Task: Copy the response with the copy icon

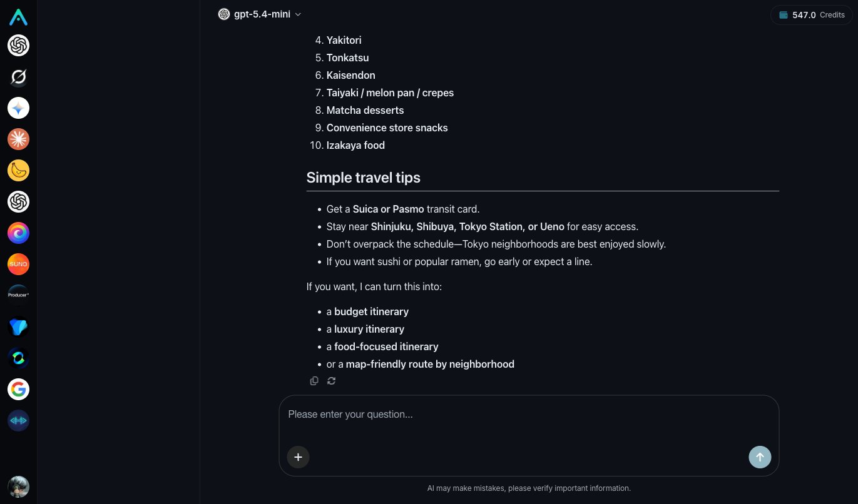Action: [x=314, y=381]
